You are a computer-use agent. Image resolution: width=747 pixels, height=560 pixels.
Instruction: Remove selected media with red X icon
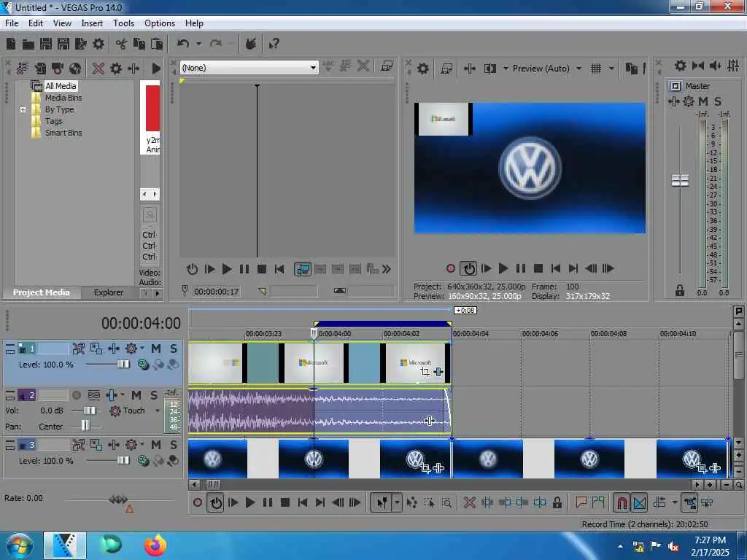(x=98, y=69)
